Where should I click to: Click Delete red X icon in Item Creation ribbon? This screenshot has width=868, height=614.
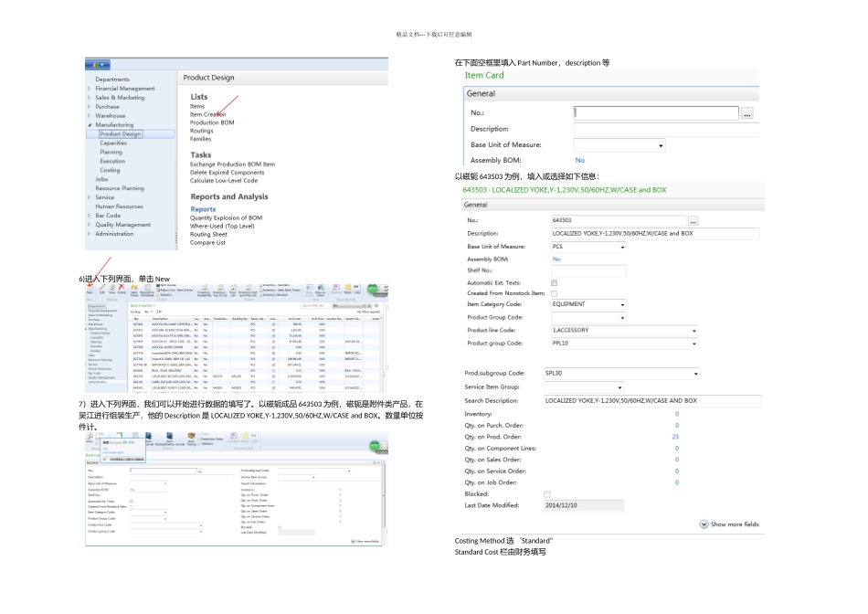click(x=122, y=288)
